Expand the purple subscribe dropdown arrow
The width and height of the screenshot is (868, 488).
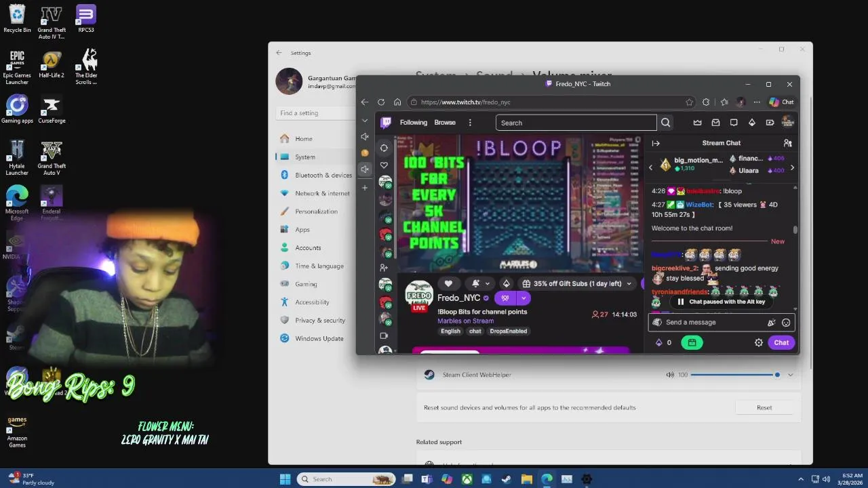pos(524,298)
